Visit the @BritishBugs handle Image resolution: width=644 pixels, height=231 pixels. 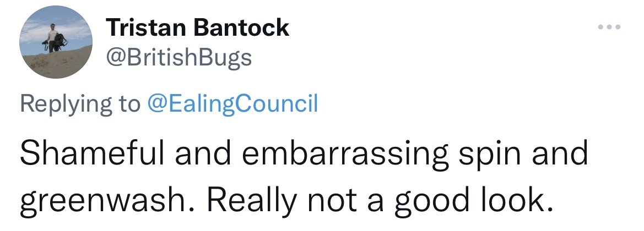pyautogui.click(x=179, y=58)
